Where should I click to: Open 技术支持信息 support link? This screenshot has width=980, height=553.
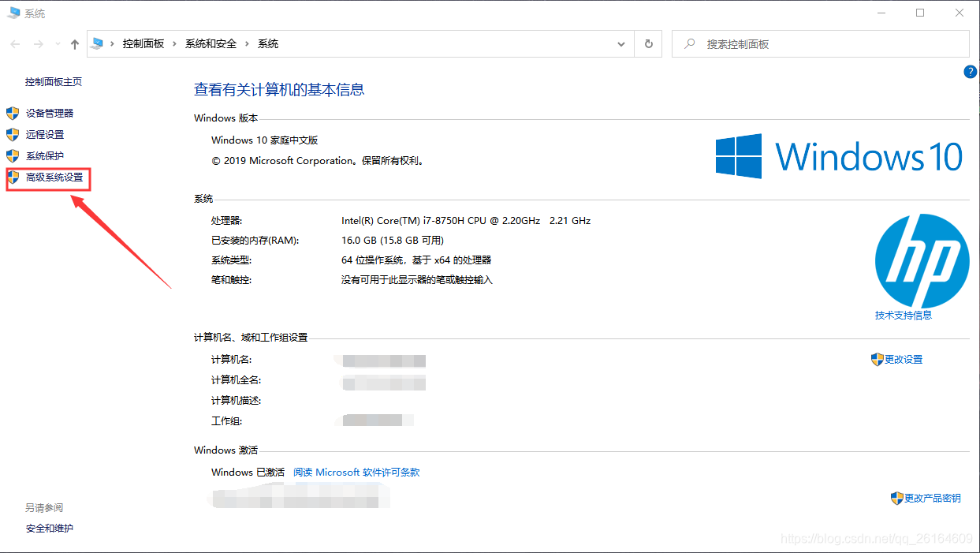tap(904, 316)
